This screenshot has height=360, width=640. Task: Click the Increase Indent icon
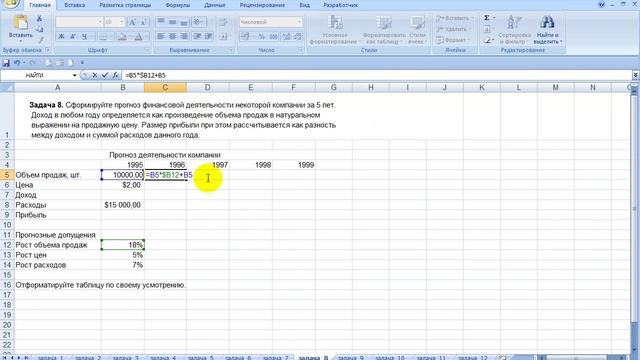click(209, 37)
